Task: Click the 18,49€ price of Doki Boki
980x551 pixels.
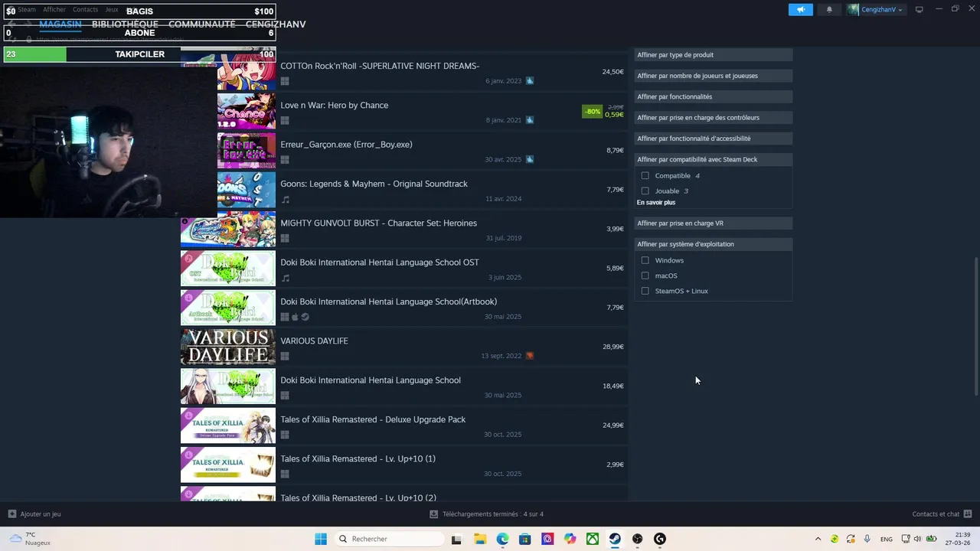Action: point(613,386)
